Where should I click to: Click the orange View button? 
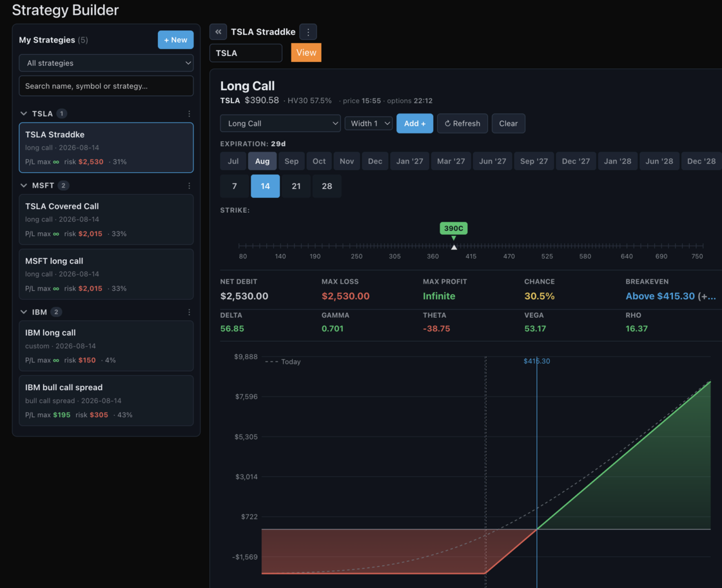pos(306,52)
